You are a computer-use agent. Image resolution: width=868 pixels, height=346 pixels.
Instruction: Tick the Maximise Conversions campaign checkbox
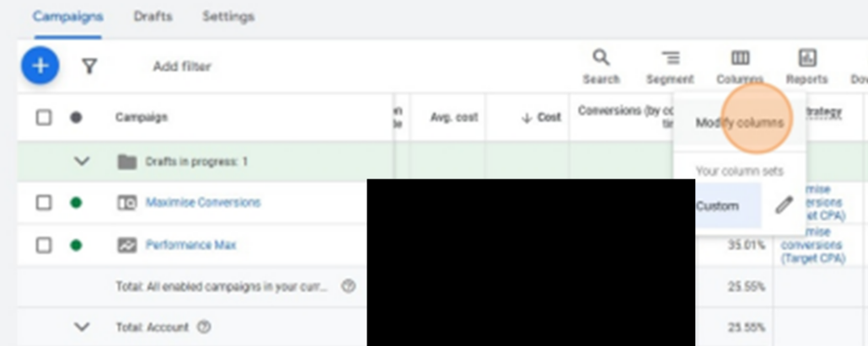[44, 202]
